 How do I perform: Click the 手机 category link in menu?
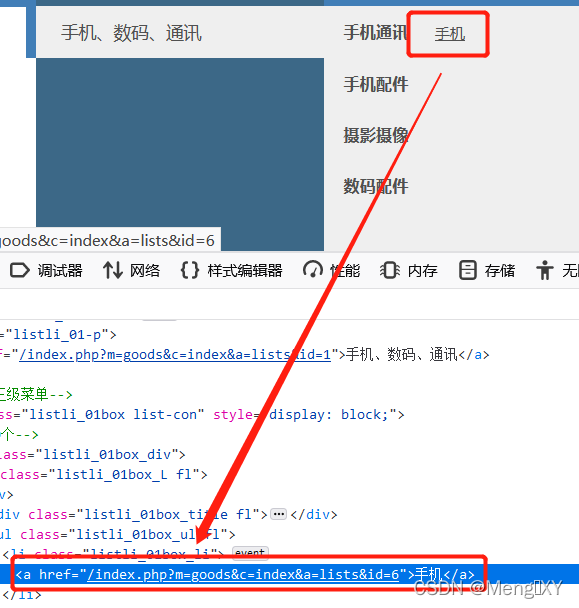[449, 34]
